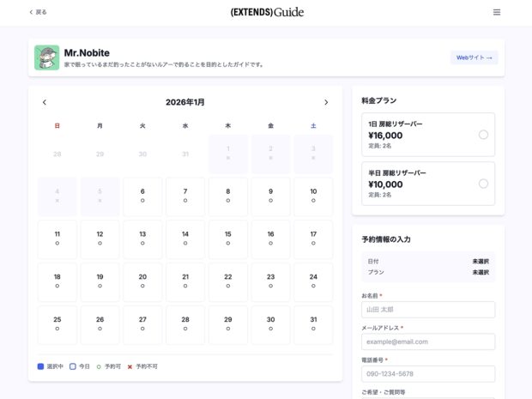Select the 1日 房総リザーバー ¥16,000 plan
532x399 pixels.
428,135
